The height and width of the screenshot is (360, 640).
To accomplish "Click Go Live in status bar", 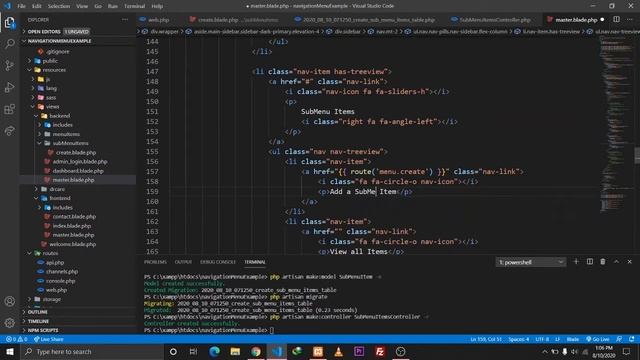I will point(598,339).
